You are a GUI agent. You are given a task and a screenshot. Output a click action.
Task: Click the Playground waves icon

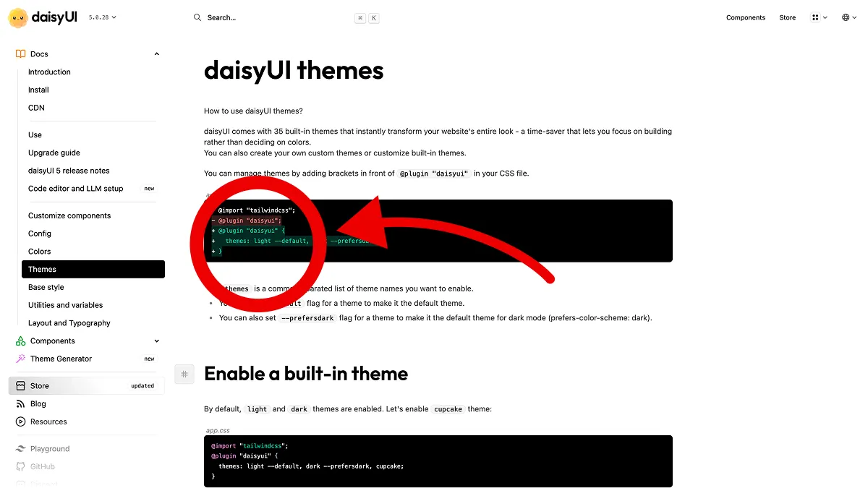tap(21, 448)
